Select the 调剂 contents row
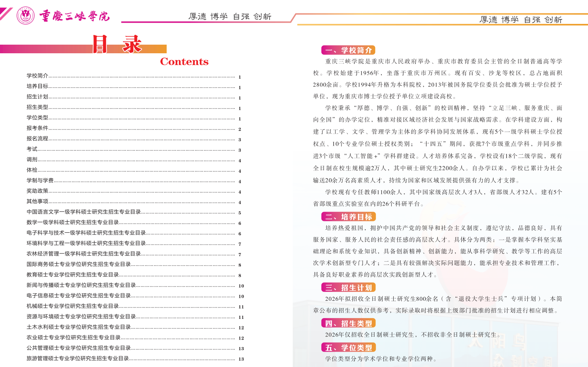The height and width of the screenshot is (367, 588). 134,160
